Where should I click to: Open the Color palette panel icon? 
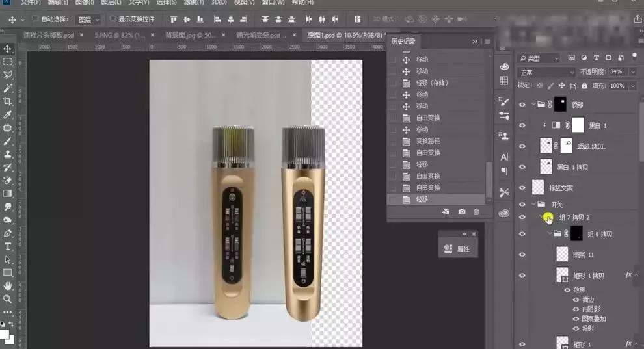point(504,66)
